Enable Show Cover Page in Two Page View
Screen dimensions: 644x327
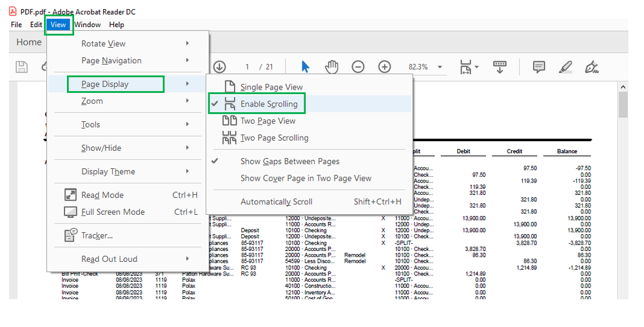[x=306, y=178]
